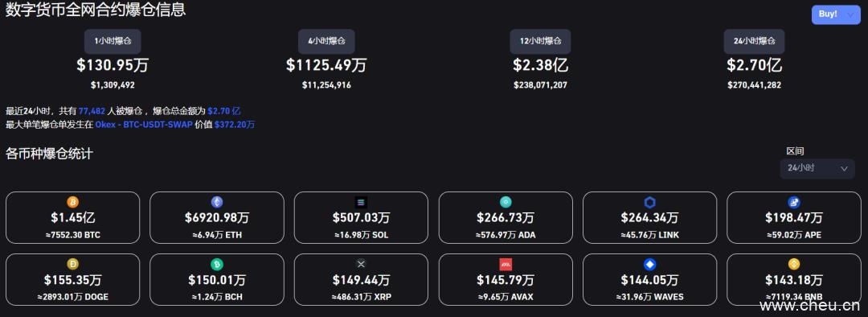Click the Chainlink LINK coin icon

pyautogui.click(x=650, y=202)
